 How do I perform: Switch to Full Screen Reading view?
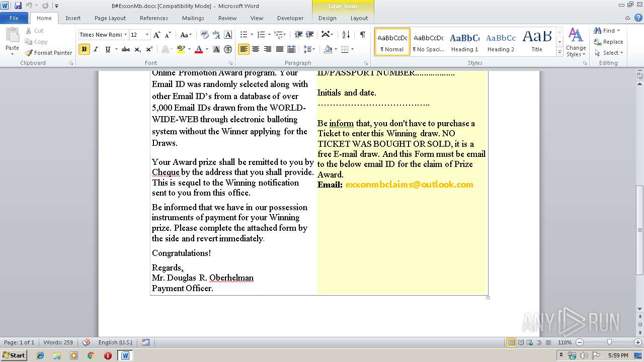521,342
